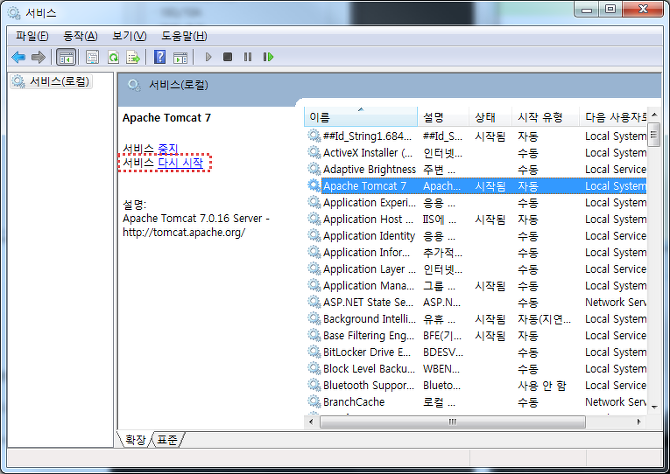Click gear icon of Adaptive Brightness

314,169
